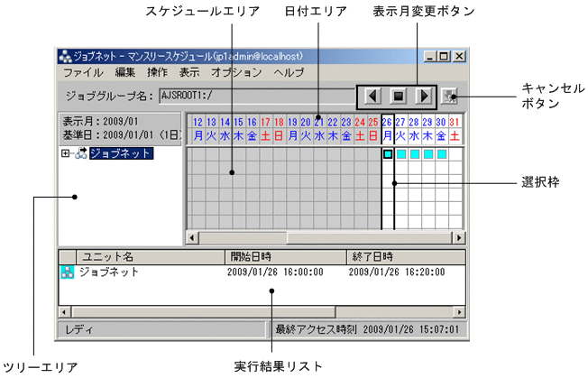Minimize the Monthly Schedule window

(x=430, y=57)
